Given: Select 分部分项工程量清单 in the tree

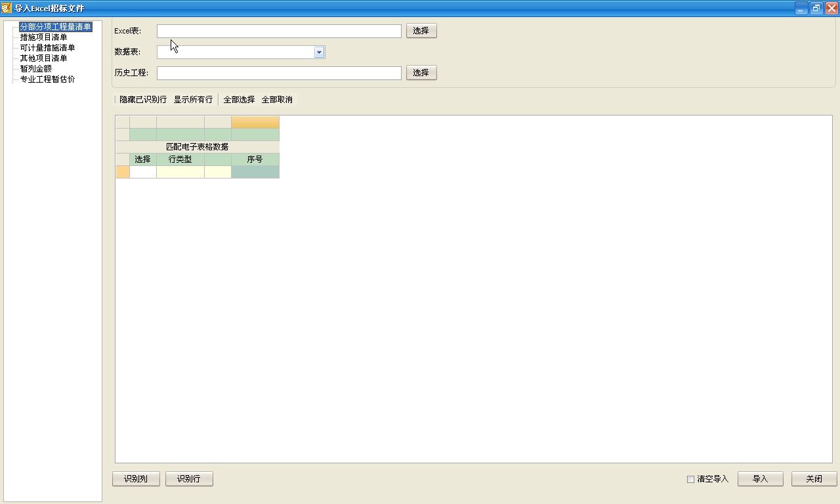Looking at the screenshot, I should coord(56,27).
